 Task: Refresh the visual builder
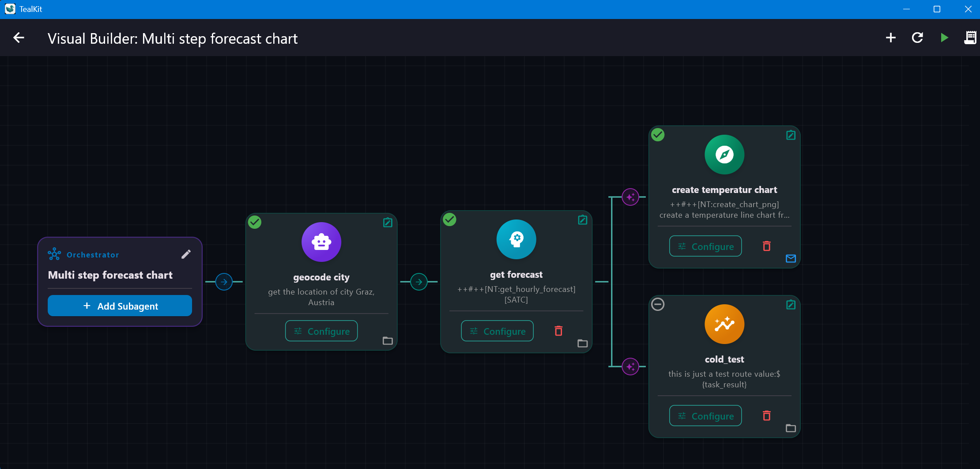917,38
